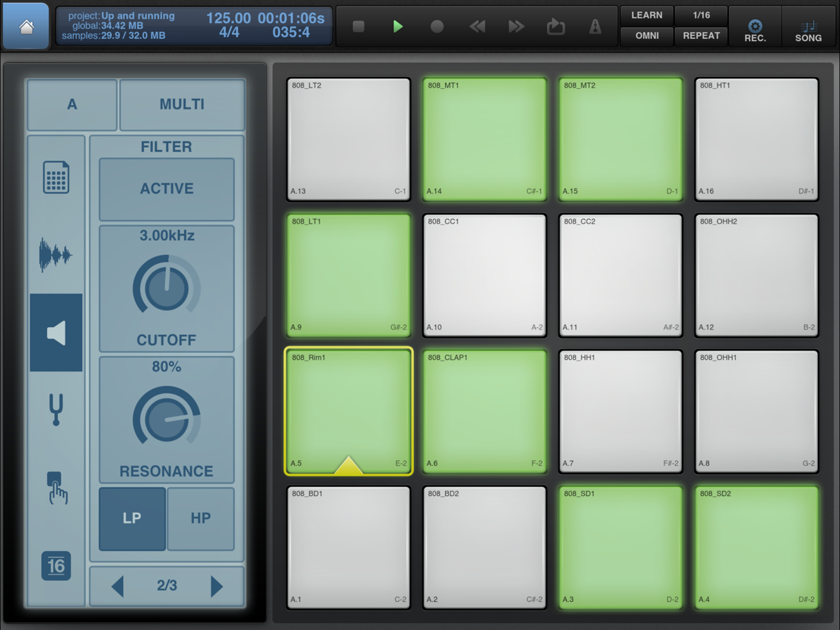Enable MIDI LEARN button
Image resolution: width=840 pixels, height=630 pixels.
pyautogui.click(x=647, y=15)
